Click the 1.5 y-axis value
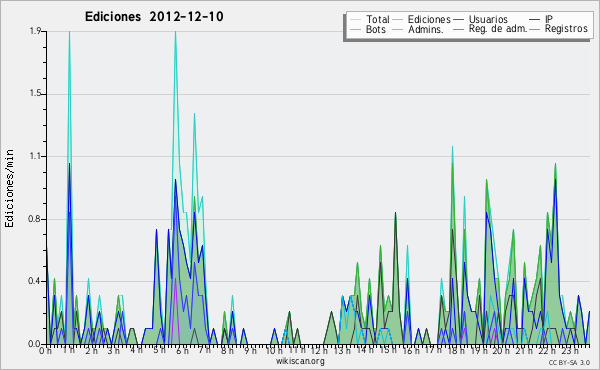 (35, 94)
